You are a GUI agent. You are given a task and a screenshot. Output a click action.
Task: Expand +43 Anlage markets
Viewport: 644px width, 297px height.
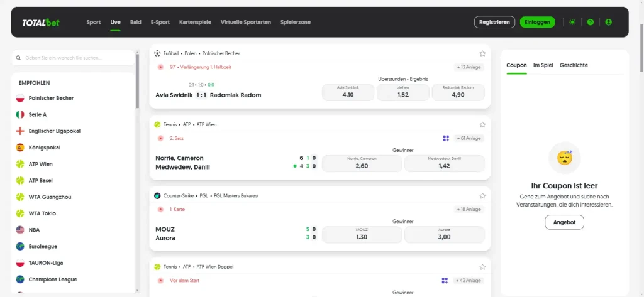point(469,281)
